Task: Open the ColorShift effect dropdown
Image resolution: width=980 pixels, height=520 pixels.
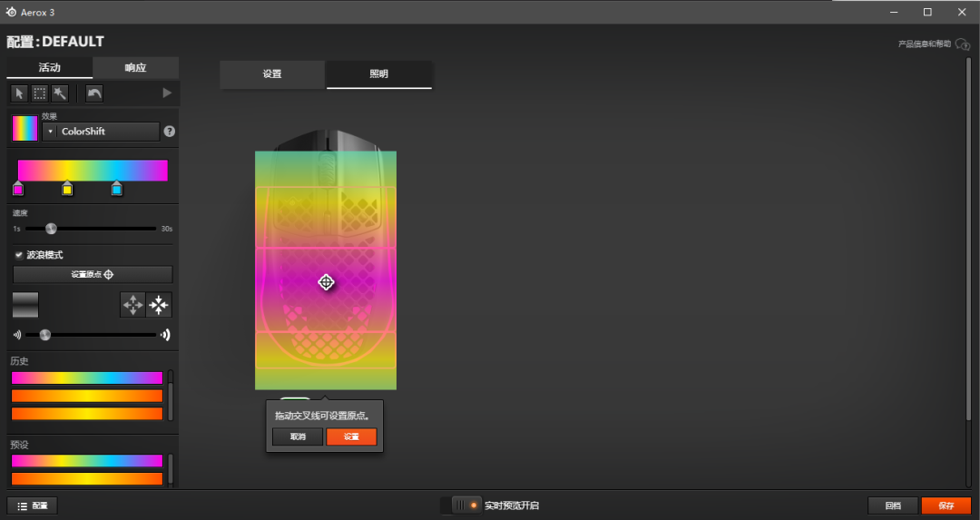Action: coord(101,132)
